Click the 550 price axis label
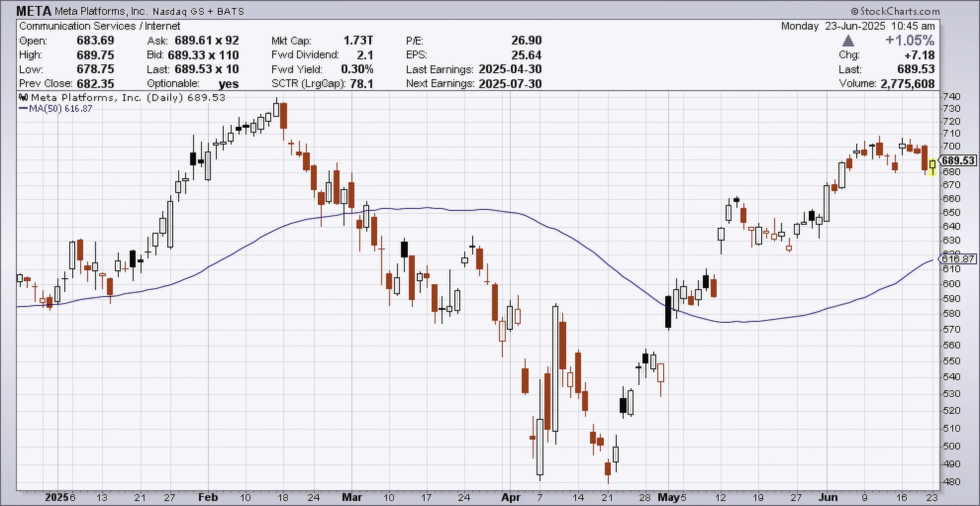 (x=951, y=361)
